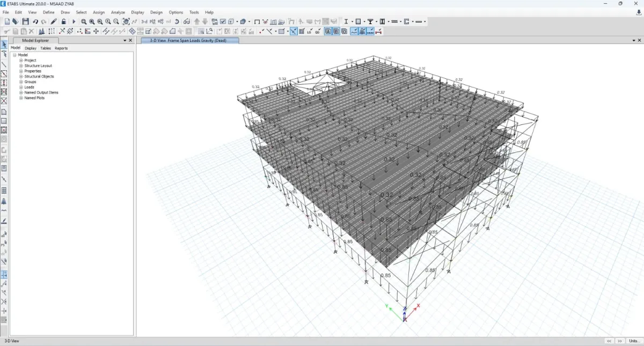The width and height of the screenshot is (644, 346).
Task: Click the Delete X icon in edit toolbar
Action: (x=31, y=31)
